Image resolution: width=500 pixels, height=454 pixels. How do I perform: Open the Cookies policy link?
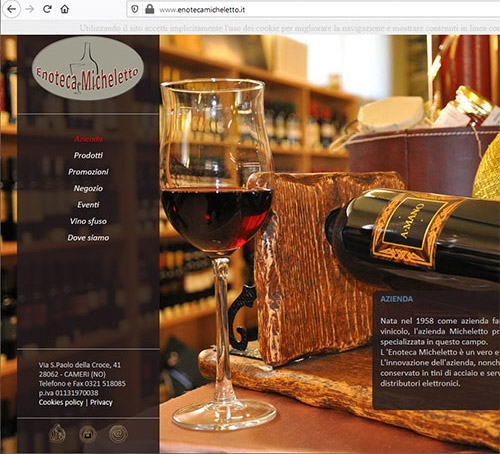[61, 402]
